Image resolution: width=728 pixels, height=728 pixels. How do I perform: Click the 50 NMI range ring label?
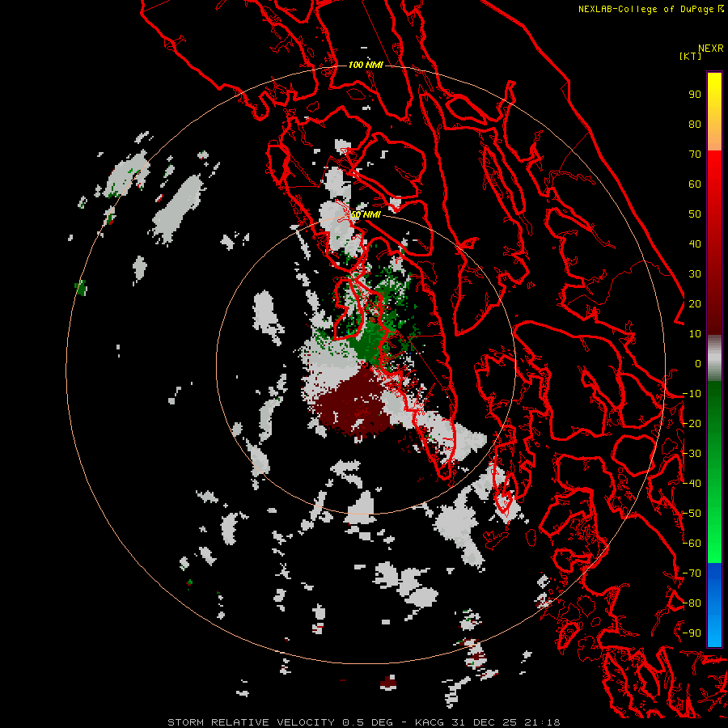tap(366, 214)
